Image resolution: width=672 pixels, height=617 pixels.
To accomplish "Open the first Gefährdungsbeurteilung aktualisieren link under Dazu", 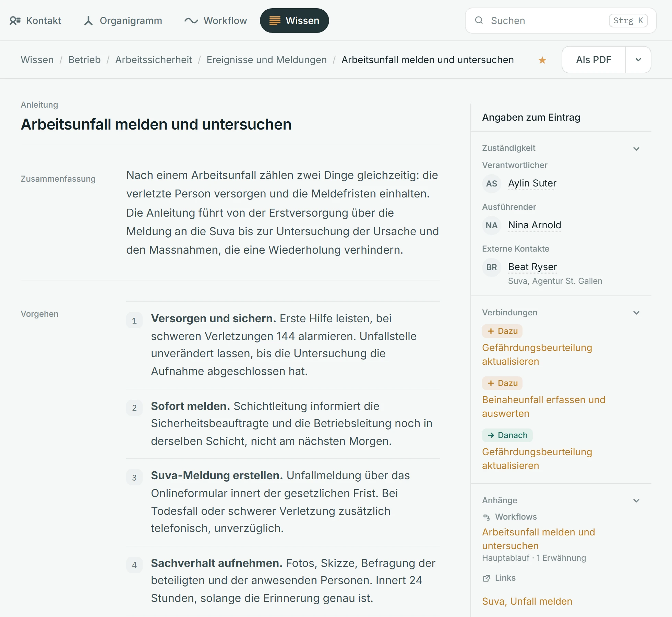I will tap(537, 354).
